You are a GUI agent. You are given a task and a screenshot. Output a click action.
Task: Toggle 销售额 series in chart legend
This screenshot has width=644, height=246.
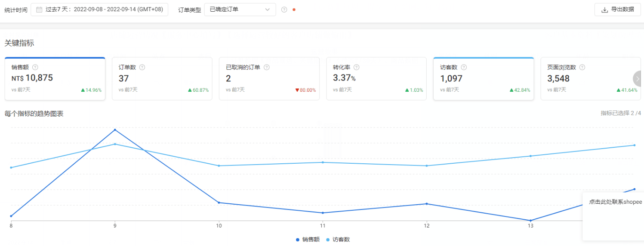tap(308, 240)
